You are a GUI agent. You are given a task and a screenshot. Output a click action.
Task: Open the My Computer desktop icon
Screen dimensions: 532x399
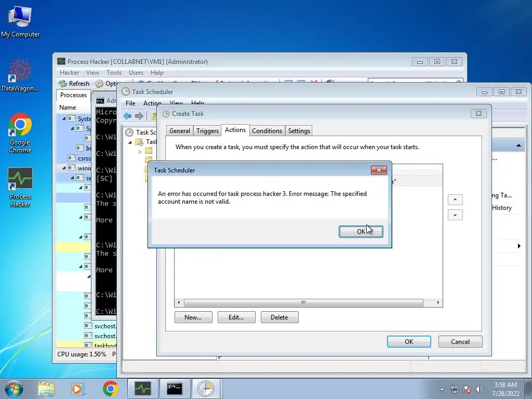[20, 21]
